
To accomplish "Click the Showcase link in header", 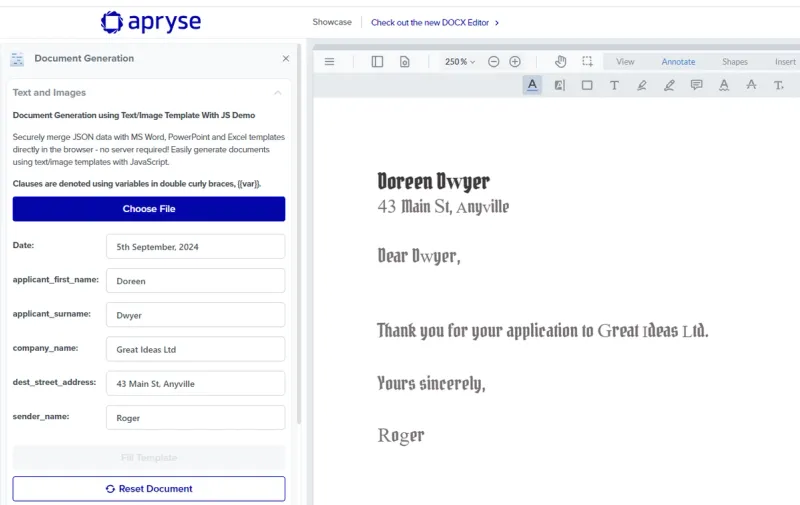I will pyautogui.click(x=332, y=22).
